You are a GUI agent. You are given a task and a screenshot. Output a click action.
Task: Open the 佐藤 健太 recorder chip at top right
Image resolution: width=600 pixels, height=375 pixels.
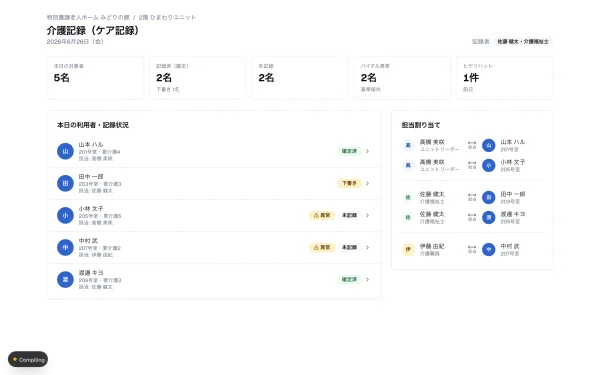[x=523, y=41]
